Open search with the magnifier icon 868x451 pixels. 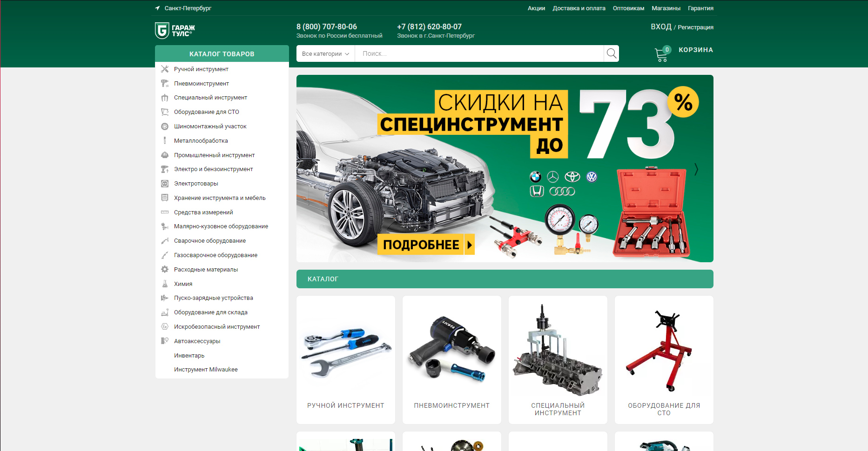(x=611, y=53)
